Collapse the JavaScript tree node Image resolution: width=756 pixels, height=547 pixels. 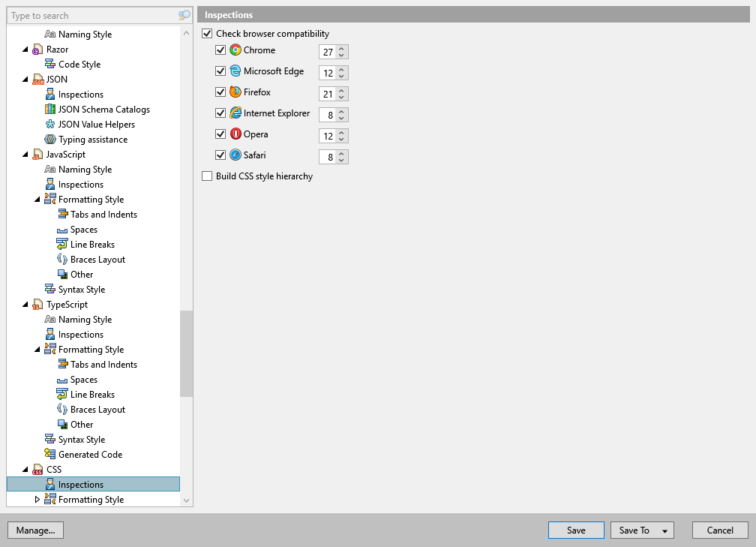pyautogui.click(x=25, y=155)
